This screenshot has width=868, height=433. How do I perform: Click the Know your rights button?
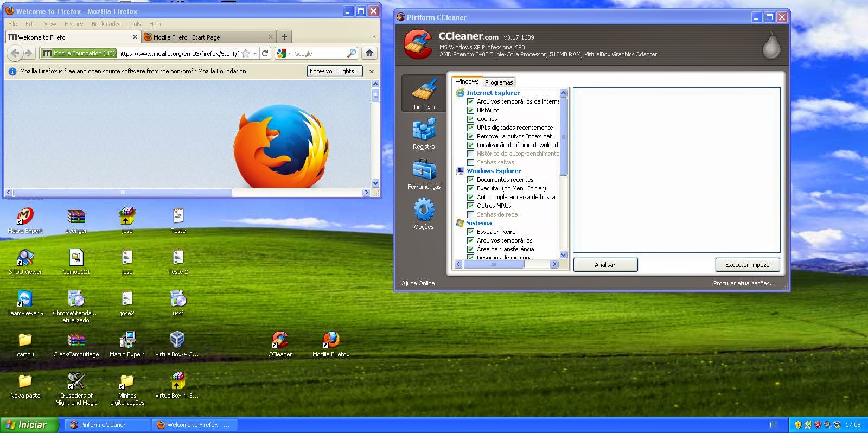click(x=334, y=71)
